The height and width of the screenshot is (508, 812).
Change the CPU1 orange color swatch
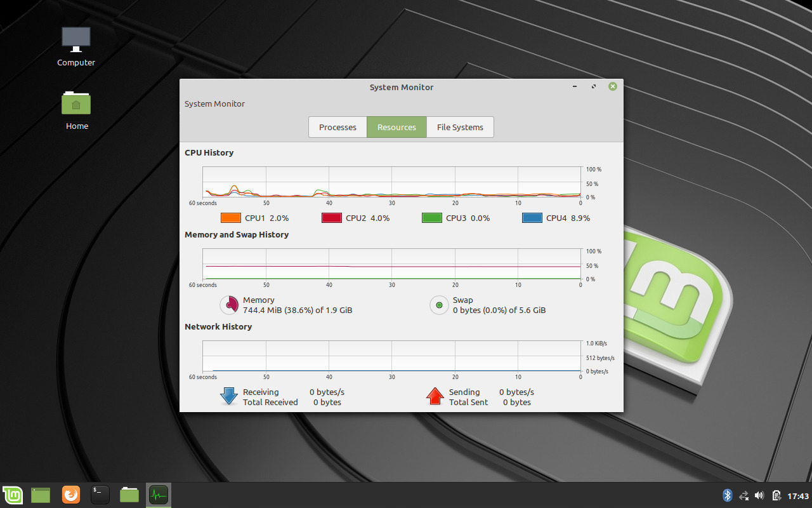click(230, 218)
